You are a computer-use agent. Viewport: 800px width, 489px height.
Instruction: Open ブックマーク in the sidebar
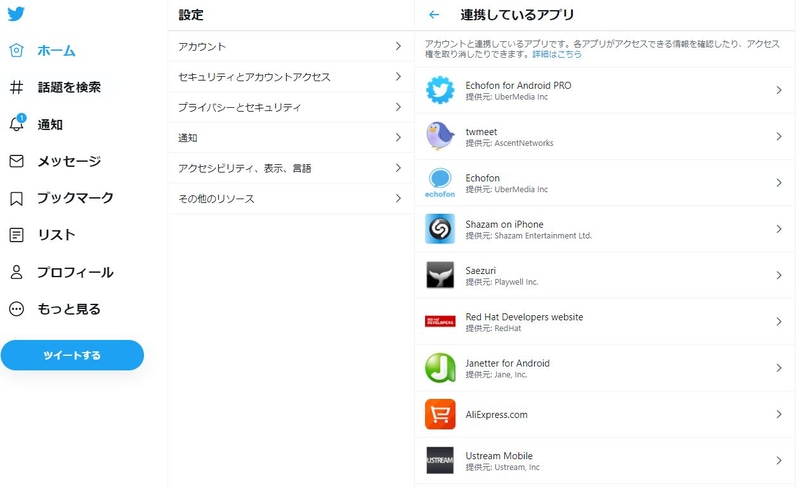coord(75,198)
